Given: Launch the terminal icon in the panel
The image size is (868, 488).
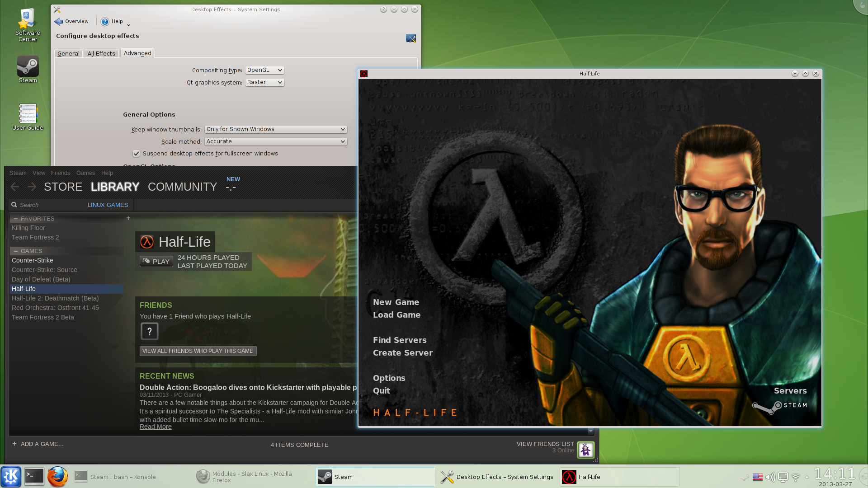Looking at the screenshot, I should coord(34,476).
